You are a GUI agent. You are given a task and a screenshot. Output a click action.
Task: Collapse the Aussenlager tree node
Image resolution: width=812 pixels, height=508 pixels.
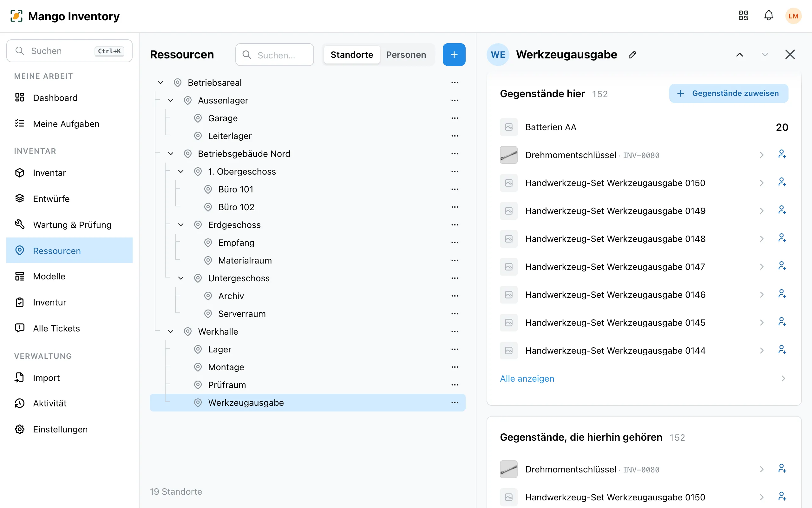point(170,100)
